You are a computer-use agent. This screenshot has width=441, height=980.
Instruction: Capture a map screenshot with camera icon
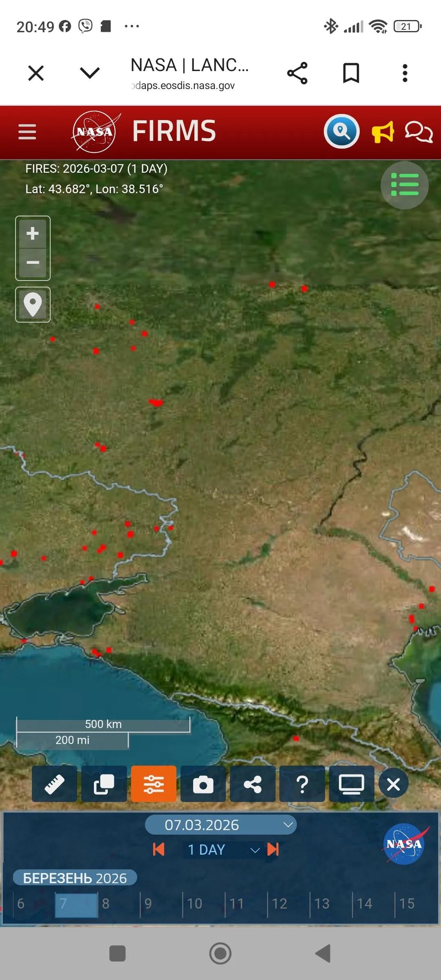[203, 784]
